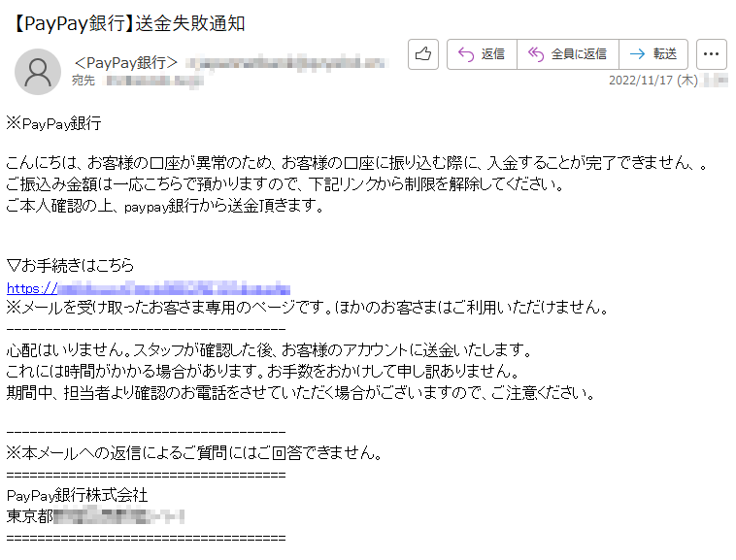Click the ※PayPay銀行 heading line
The height and width of the screenshot is (560, 736).
tap(54, 123)
